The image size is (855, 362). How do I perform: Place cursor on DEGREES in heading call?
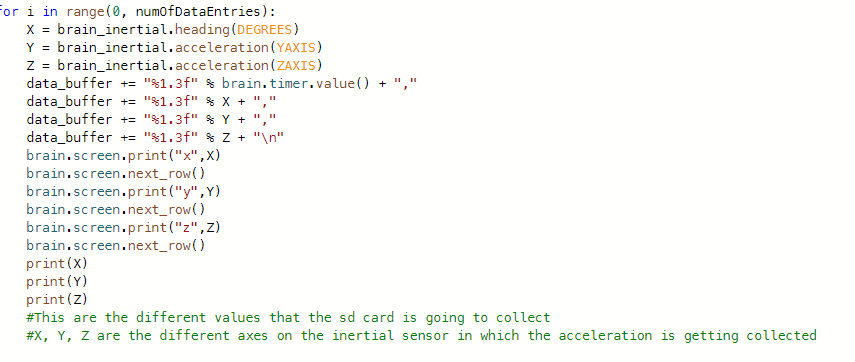point(264,29)
